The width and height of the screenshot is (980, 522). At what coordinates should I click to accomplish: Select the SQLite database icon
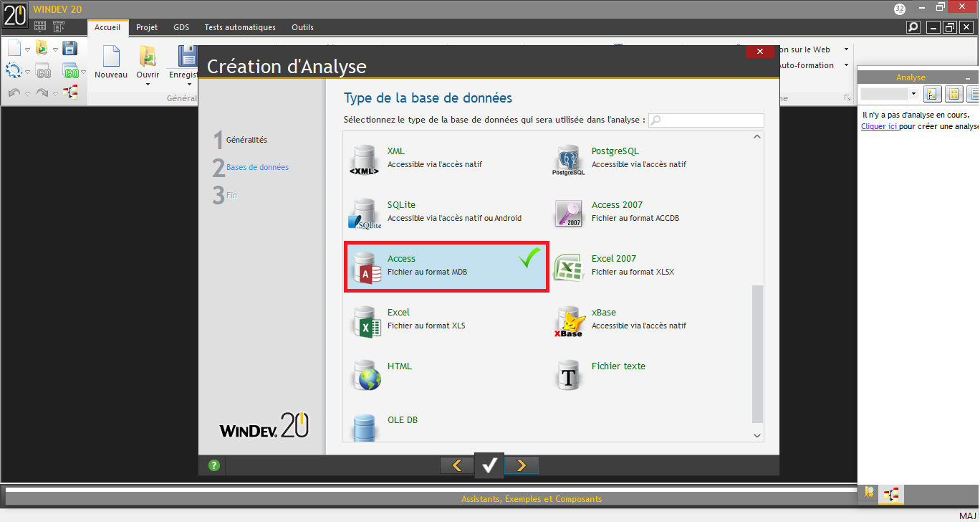[x=364, y=214]
